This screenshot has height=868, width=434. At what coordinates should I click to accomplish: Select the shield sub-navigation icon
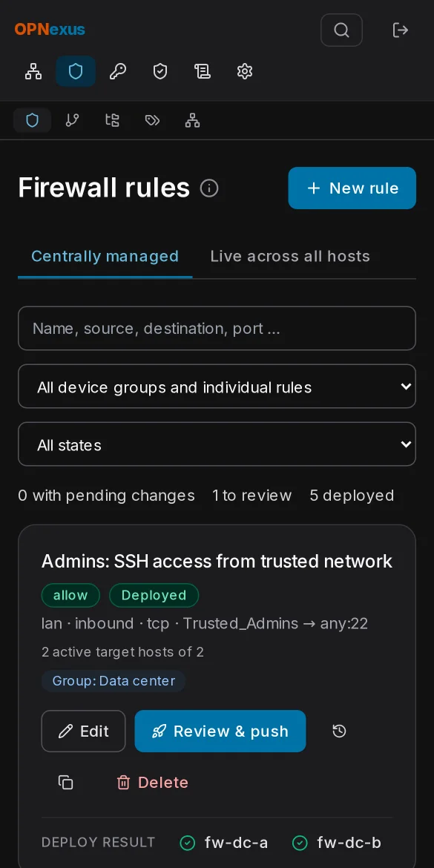(33, 120)
